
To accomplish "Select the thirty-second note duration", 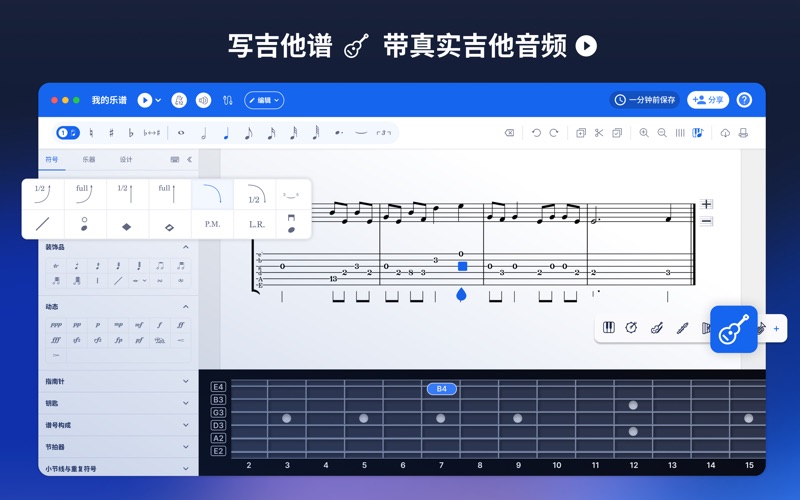I will pyautogui.click(x=294, y=133).
